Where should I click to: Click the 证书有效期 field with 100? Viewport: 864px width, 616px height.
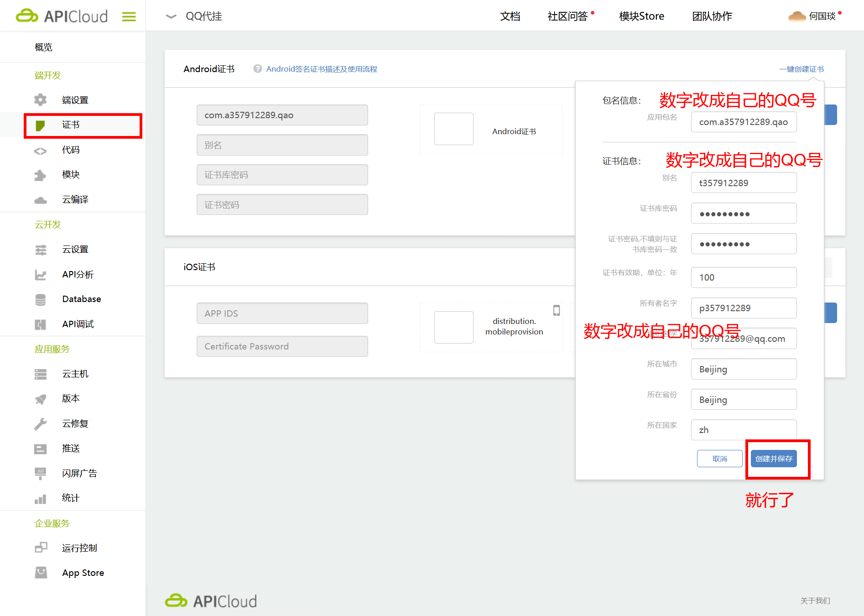[744, 277]
